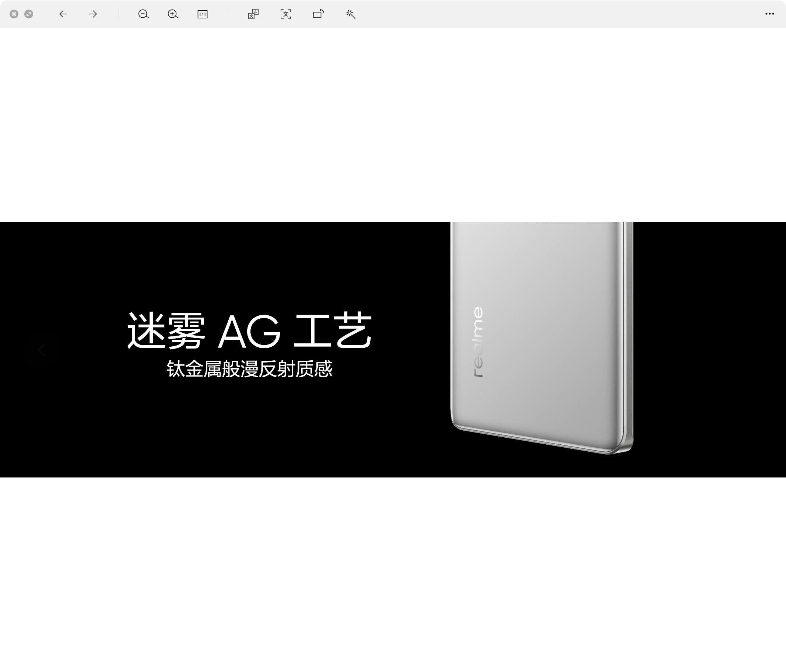Open the magic wand enhance tool
This screenshot has width=786, height=672.
point(351,14)
